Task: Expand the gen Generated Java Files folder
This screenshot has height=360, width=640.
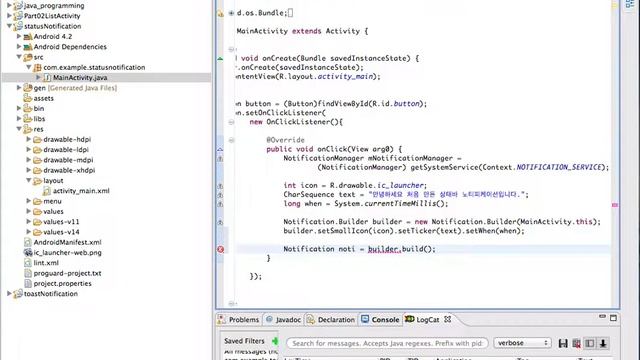Action: 19,87
